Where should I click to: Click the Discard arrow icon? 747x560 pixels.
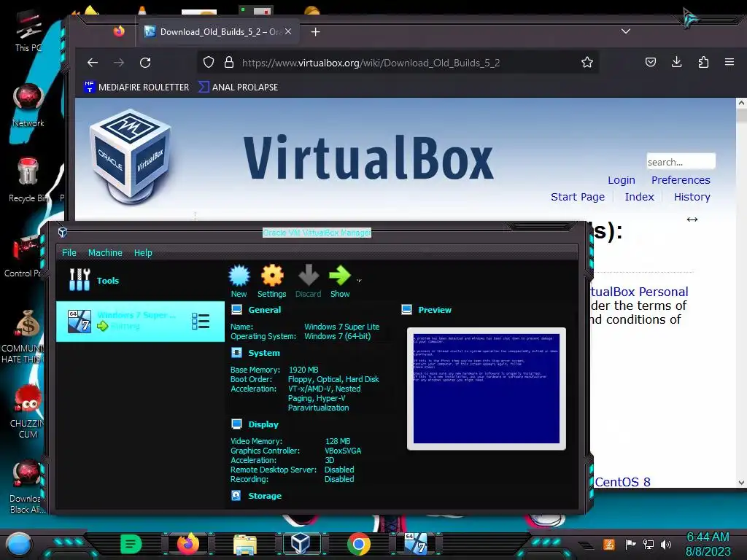click(309, 276)
